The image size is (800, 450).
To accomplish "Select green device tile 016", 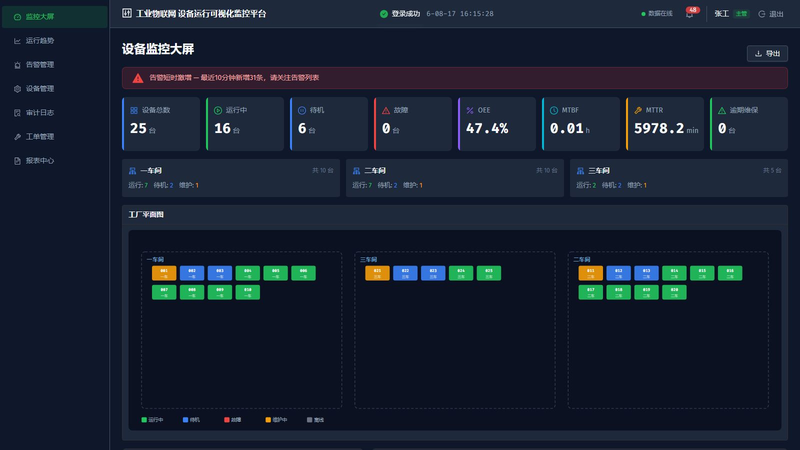I will (x=730, y=273).
